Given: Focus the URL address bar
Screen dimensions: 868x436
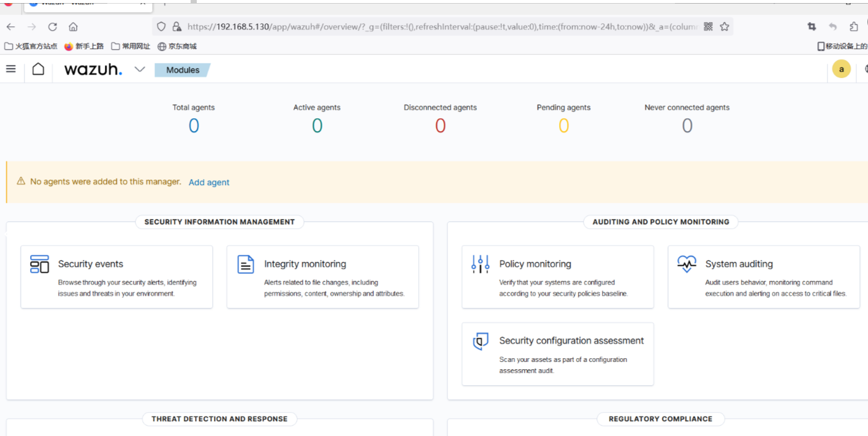Looking at the screenshot, I should coord(441,27).
